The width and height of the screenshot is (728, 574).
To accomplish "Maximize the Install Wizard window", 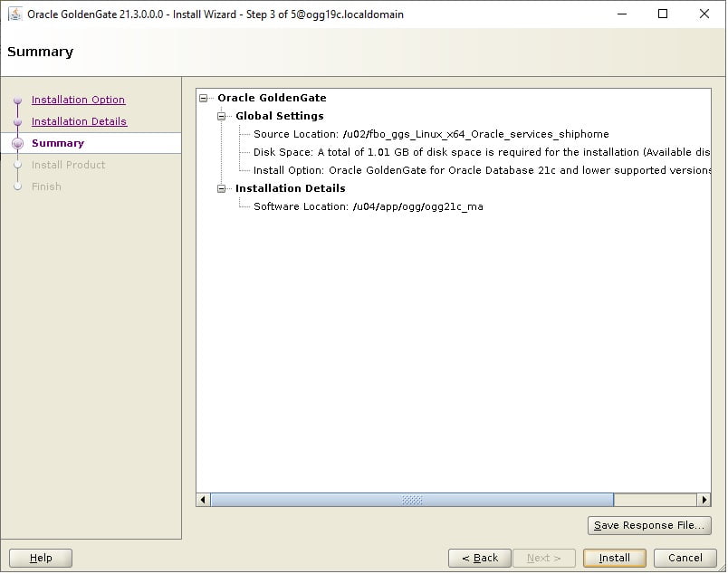I will tap(663, 14).
